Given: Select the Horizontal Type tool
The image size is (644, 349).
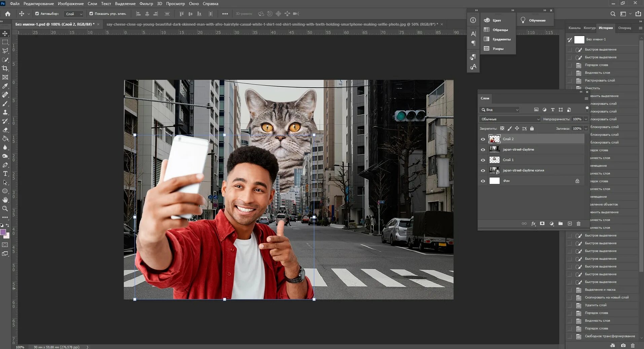Looking at the screenshot, I should 5,173.
